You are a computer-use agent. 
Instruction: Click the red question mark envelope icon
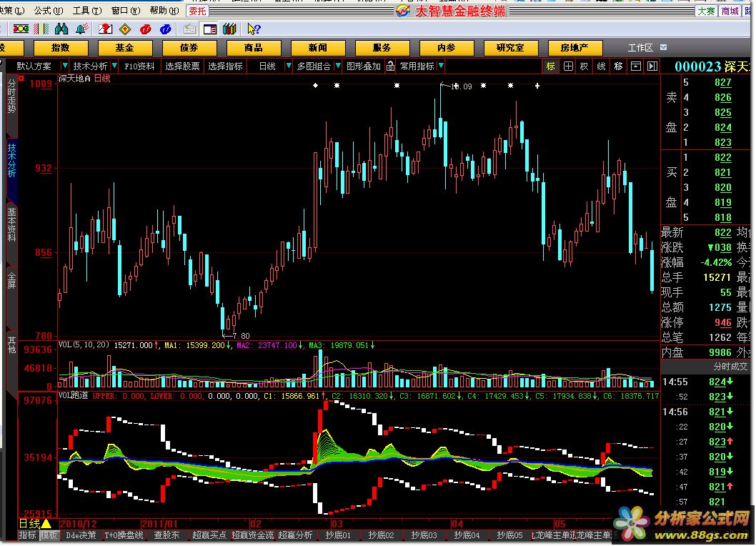point(105,29)
